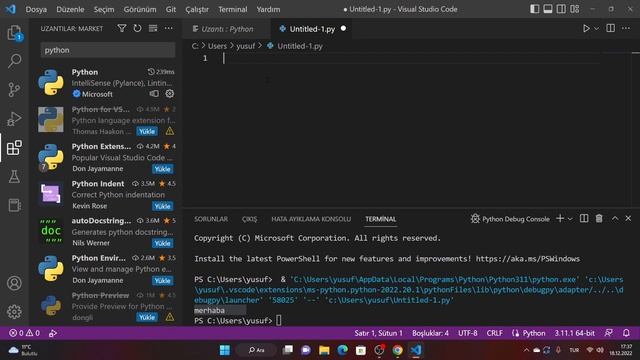Install Python Extension Pack via Yükle
The width and height of the screenshot is (640, 360).
point(162,169)
